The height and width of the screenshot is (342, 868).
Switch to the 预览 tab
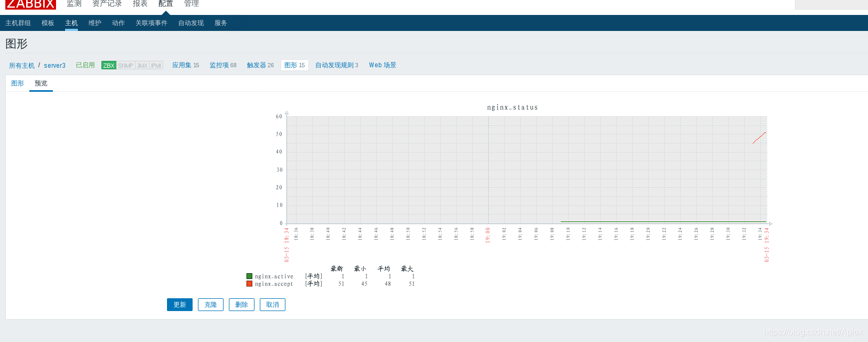click(41, 83)
